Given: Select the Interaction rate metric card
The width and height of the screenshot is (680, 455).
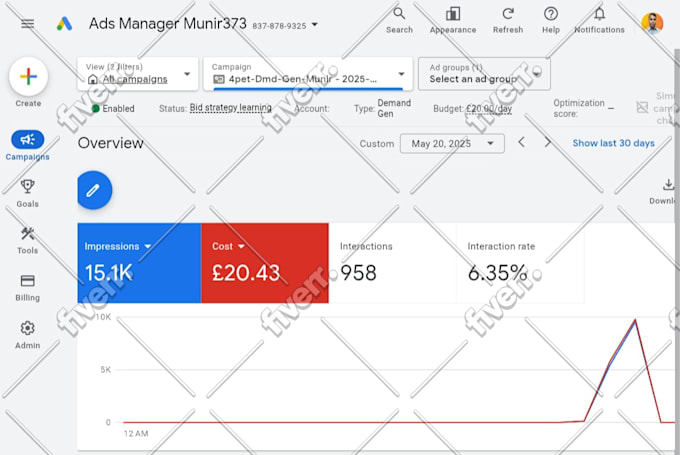Looking at the screenshot, I should point(520,263).
